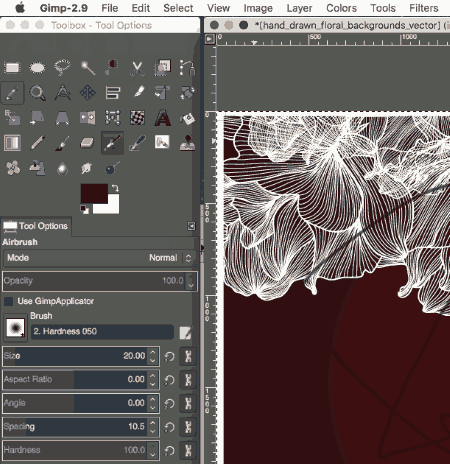Open the Tool Options tab configure menu
Screen dimensions: 450x464
[x=191, y=226]
